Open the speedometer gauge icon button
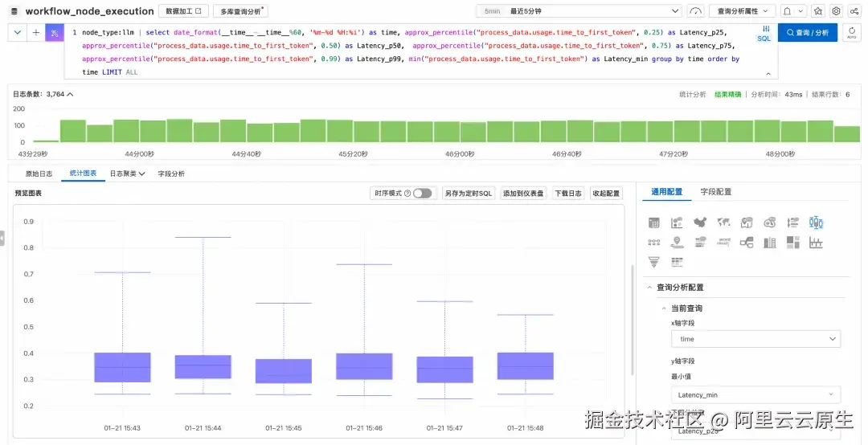868x445 pixels. (696, 11)
